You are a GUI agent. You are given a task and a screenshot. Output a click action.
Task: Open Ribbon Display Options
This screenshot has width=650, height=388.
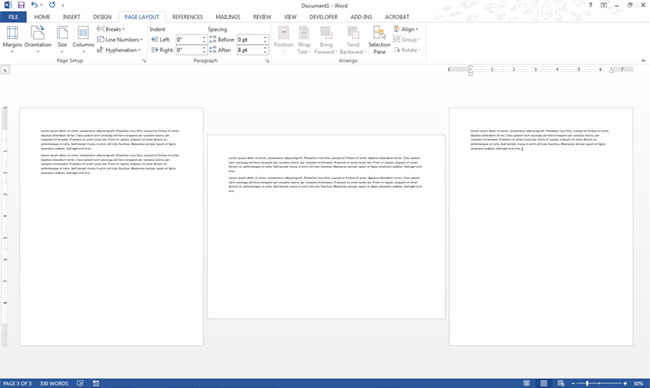coord(604,5)
